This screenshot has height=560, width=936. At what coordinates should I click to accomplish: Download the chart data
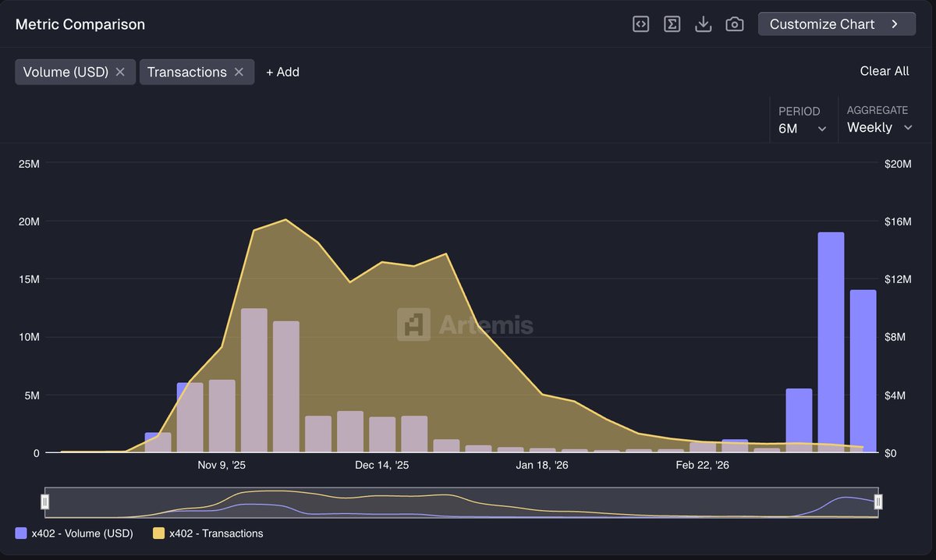point(703,23)
